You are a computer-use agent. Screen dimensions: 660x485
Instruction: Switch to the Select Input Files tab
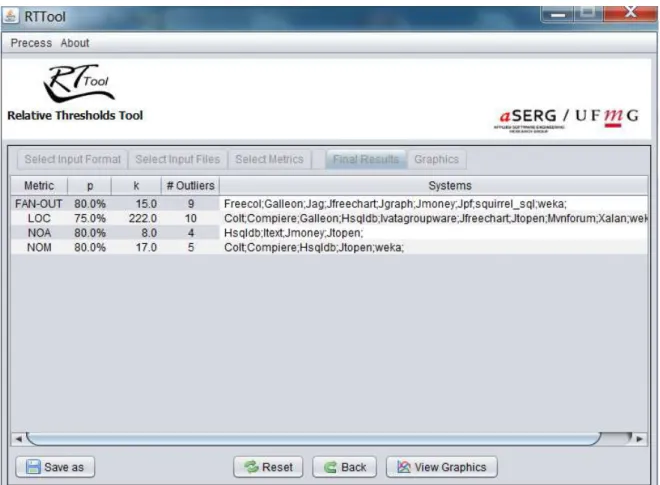[178, 159]
